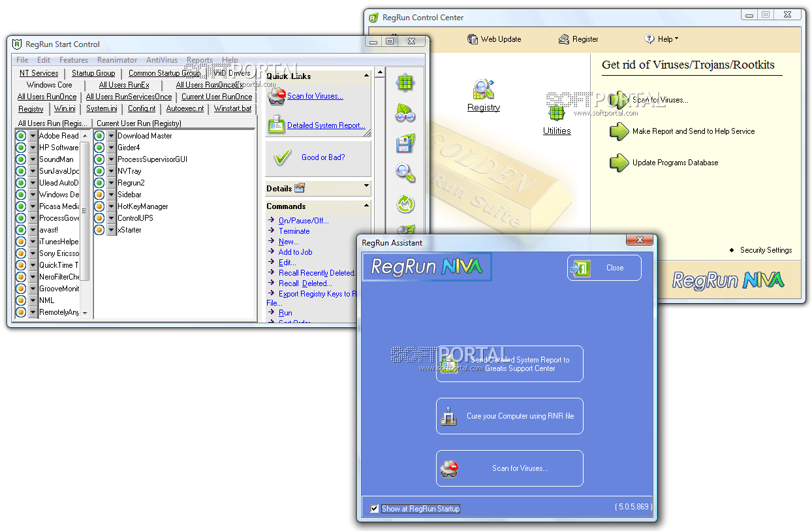Click the RegRun Control Center title icon

pos(373,18)
